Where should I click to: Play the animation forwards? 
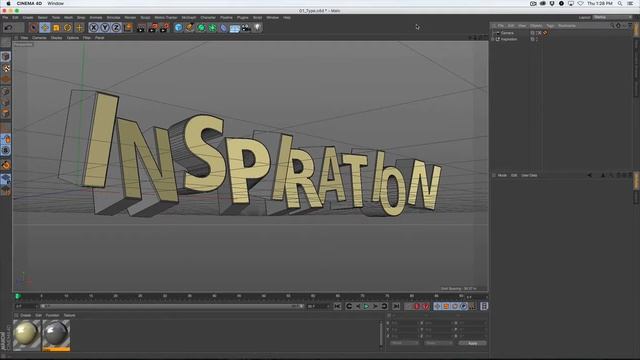[366, 306]
